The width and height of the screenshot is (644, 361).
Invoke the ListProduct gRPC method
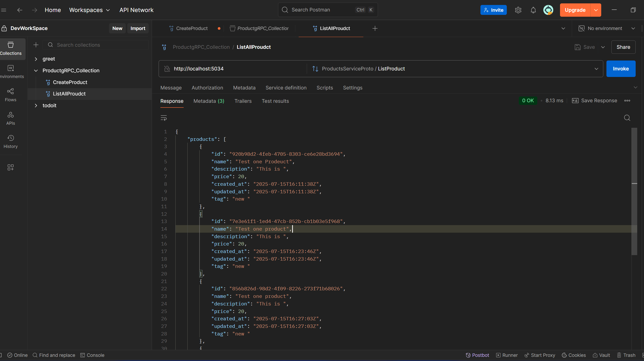621,69
